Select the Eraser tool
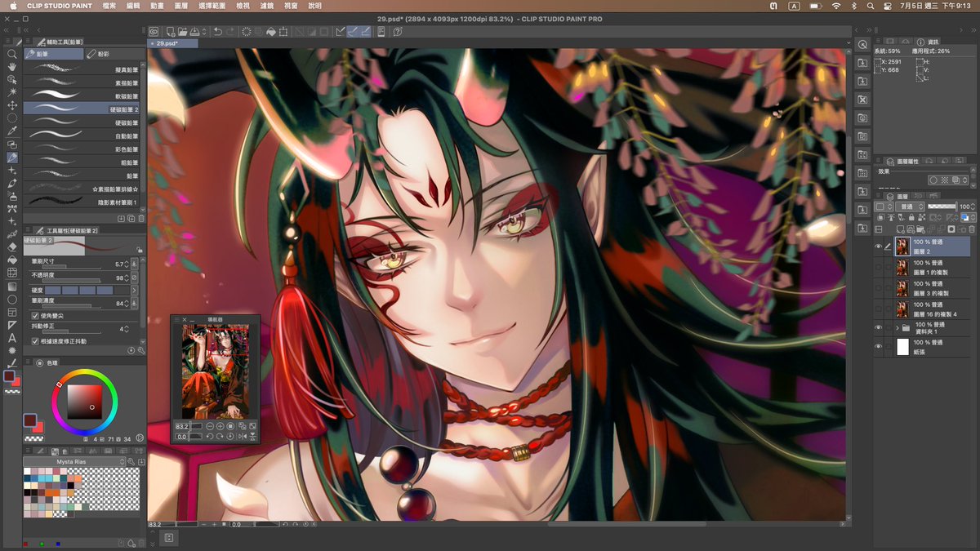Viewport: 980px width, 551px height. click(x=12, y=247)
